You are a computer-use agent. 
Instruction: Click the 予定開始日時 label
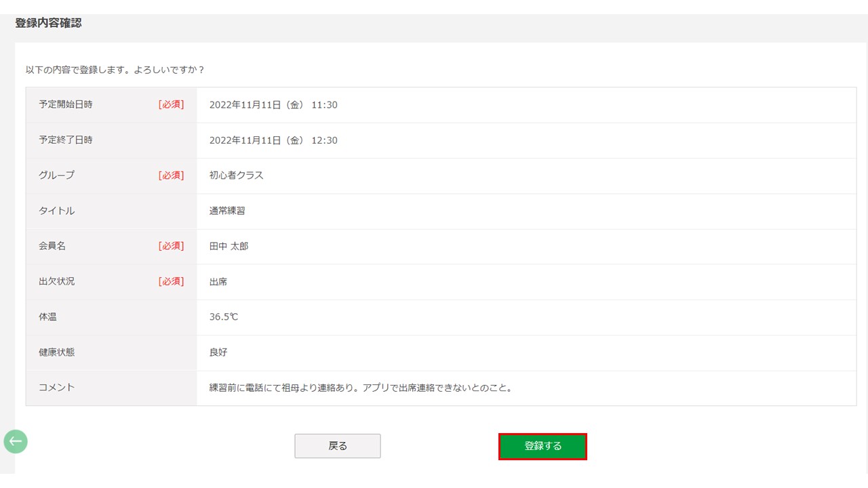tap(66, 105)
